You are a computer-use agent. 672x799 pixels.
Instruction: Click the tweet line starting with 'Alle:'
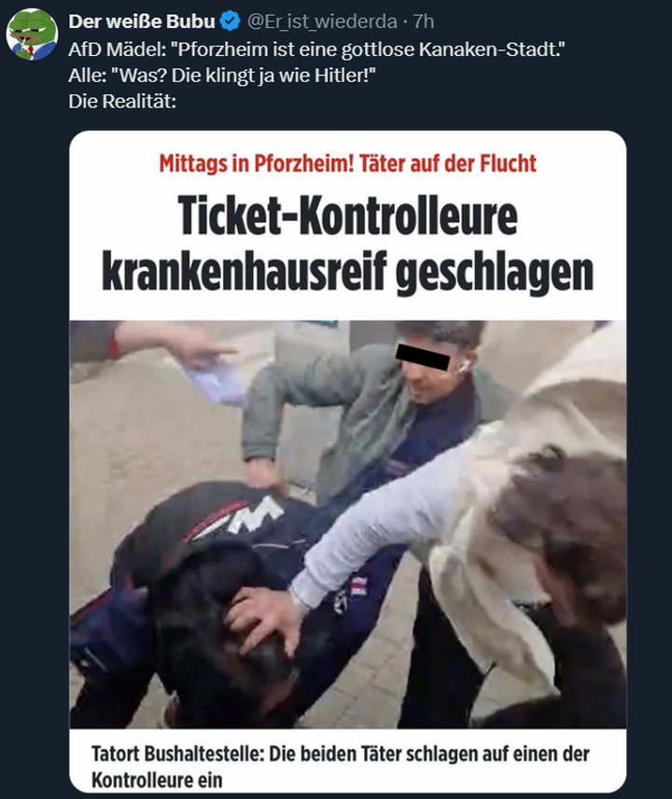click(x=221, y=76)
